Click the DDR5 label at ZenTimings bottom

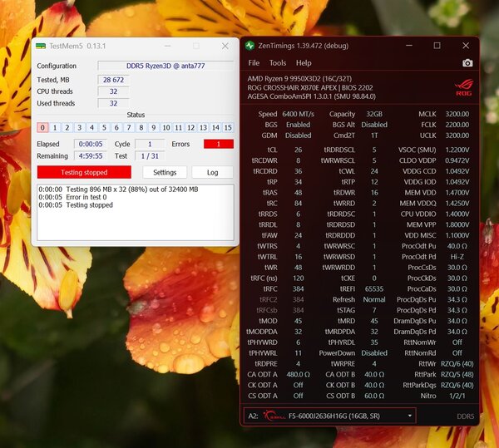(x=465, y=416)
